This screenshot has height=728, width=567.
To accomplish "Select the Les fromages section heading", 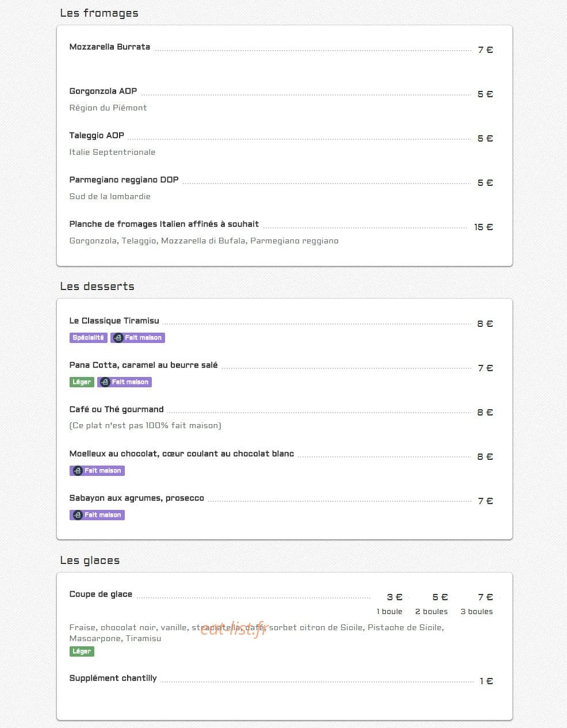I will pyautogui.click(x=99, y=13).
